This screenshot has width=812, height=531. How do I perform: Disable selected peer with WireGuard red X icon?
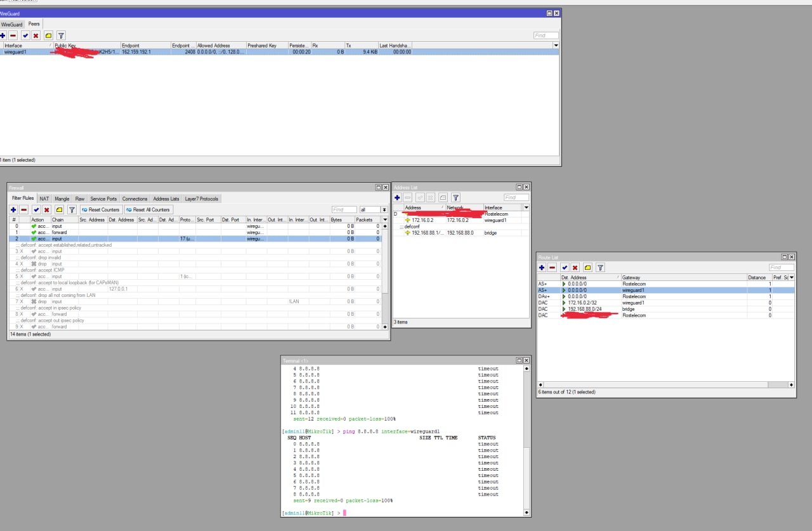click(x=36, y=36)
